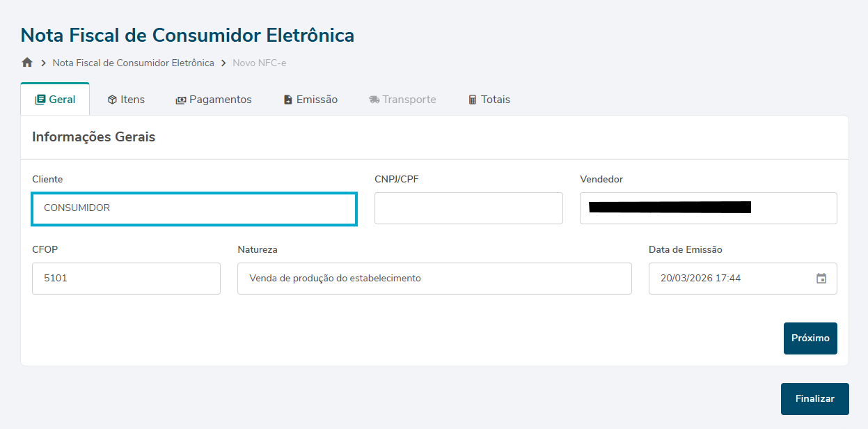Open the calendar picker for Data de Emissão
868x429 pixels.
tap(821, 279)
